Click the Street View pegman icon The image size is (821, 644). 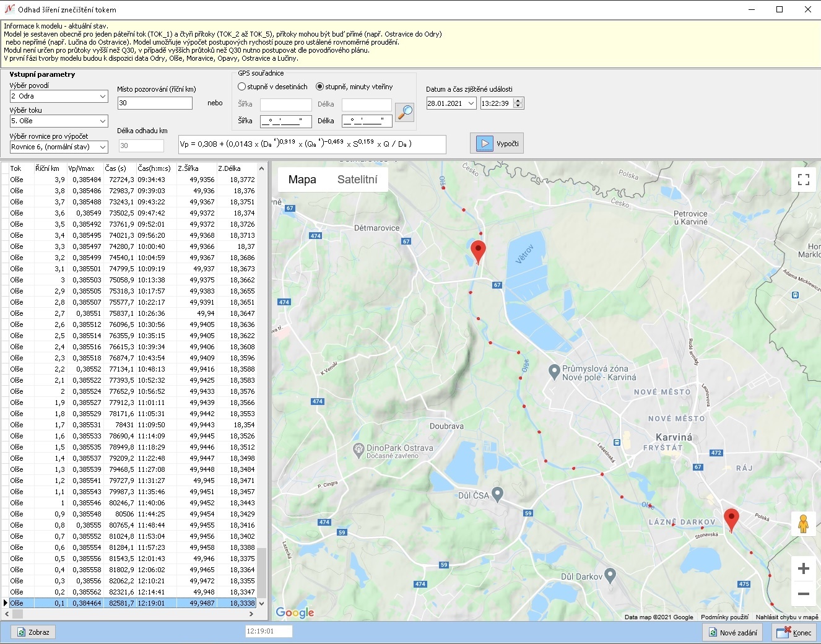pos(803,524)
